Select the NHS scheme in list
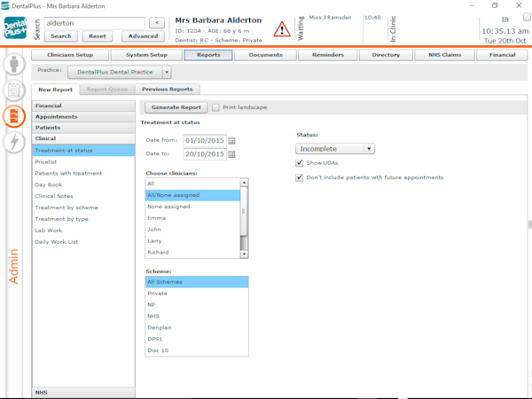Screen dimensions: 532x399 (x=197, y=317)
